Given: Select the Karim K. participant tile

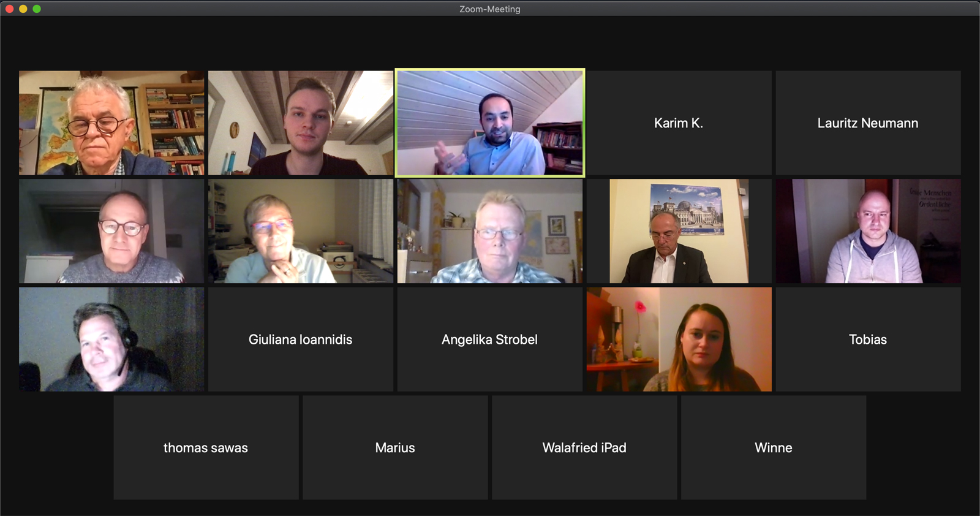Looking at the screenshot, I should tap(679, 123).
